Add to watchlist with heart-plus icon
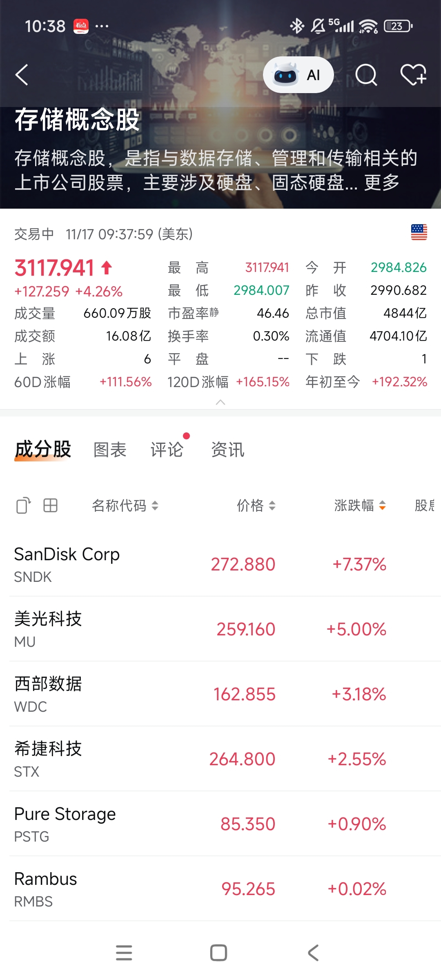The image size is (441, 980). [413, 75]
